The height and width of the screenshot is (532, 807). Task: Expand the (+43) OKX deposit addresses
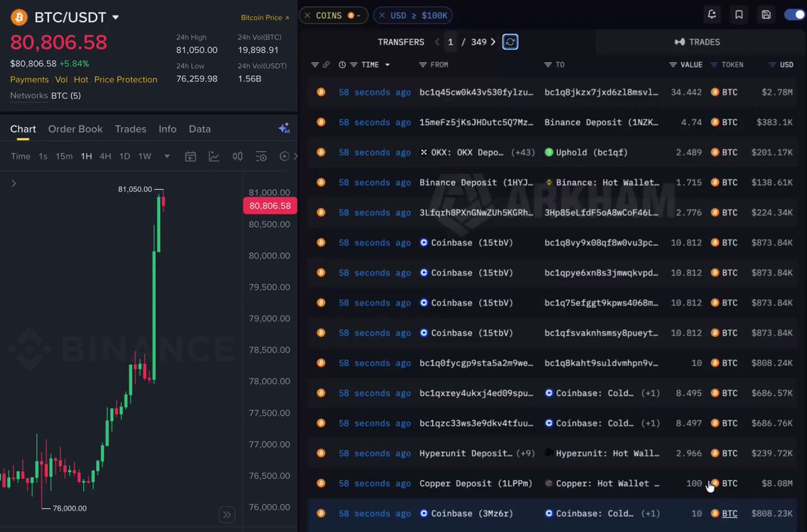523,153
